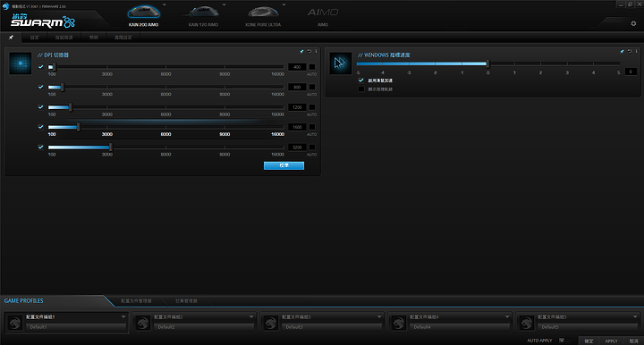Show info for Windows pointer speed panel

pyautogui.click(x=636, y=51)
